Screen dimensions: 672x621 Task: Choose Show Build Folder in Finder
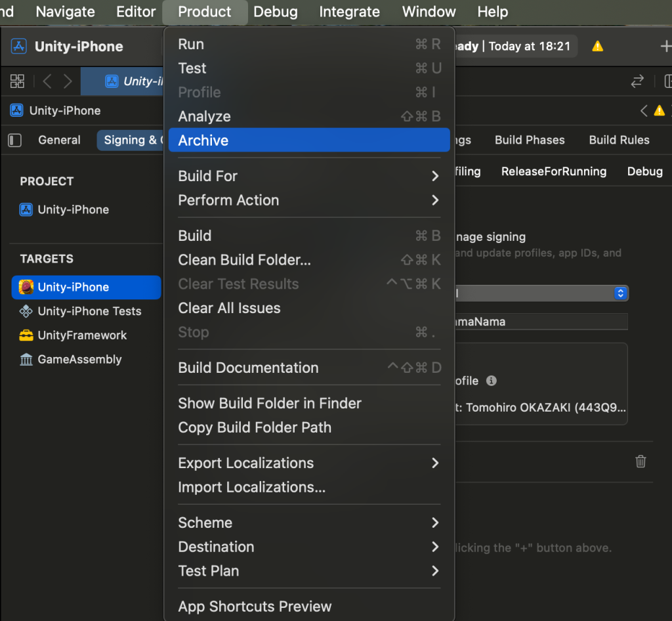click(x=309, y=403)
